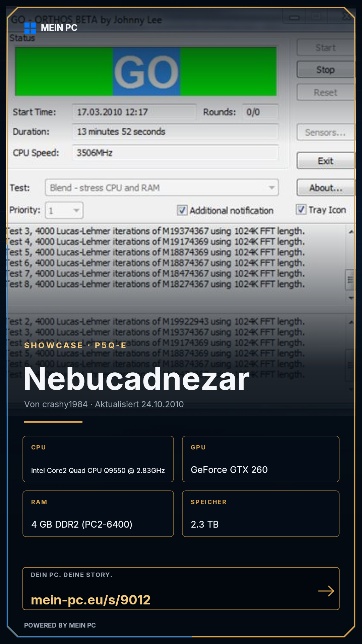Open the Test type dropdown
Screen dimensions: 362x644
[162, 187]
